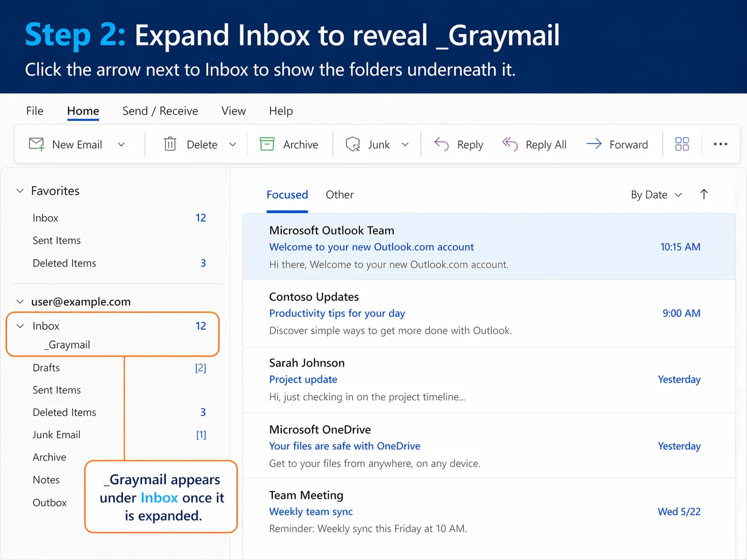This screenshot has width=747, height=560.
Task: Open the Sarah Johnson Project update email
Action: (489, 380)
